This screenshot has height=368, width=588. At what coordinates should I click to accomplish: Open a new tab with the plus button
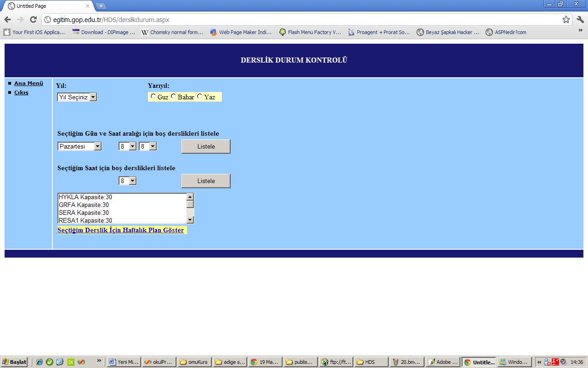coord(101,6)
